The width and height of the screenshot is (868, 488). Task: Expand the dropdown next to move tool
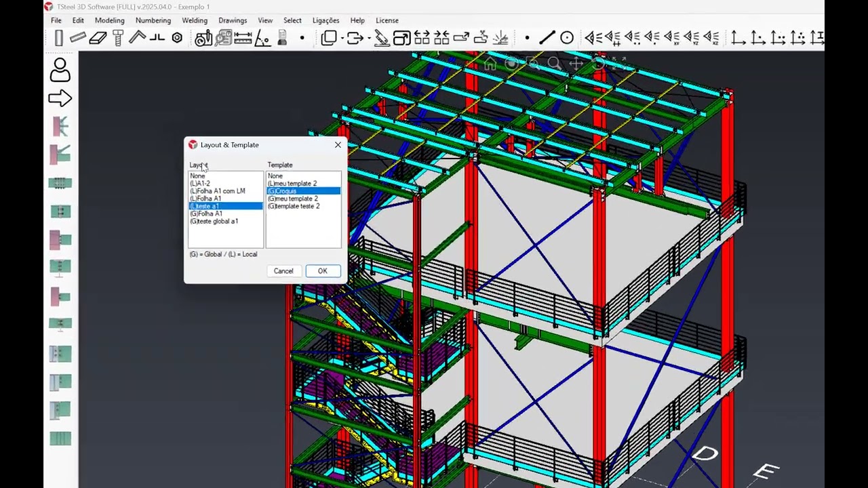(x=369, y=39)
